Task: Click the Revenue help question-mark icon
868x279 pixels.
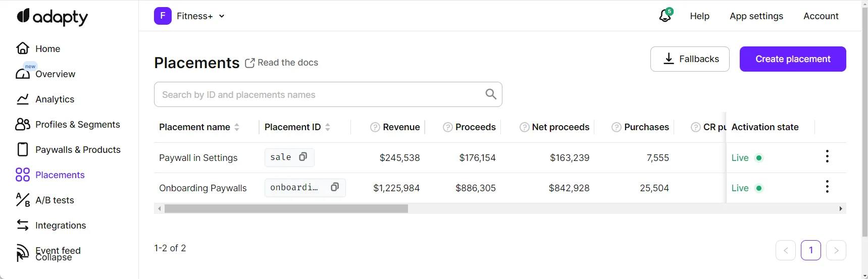Action: pos(375,127)
